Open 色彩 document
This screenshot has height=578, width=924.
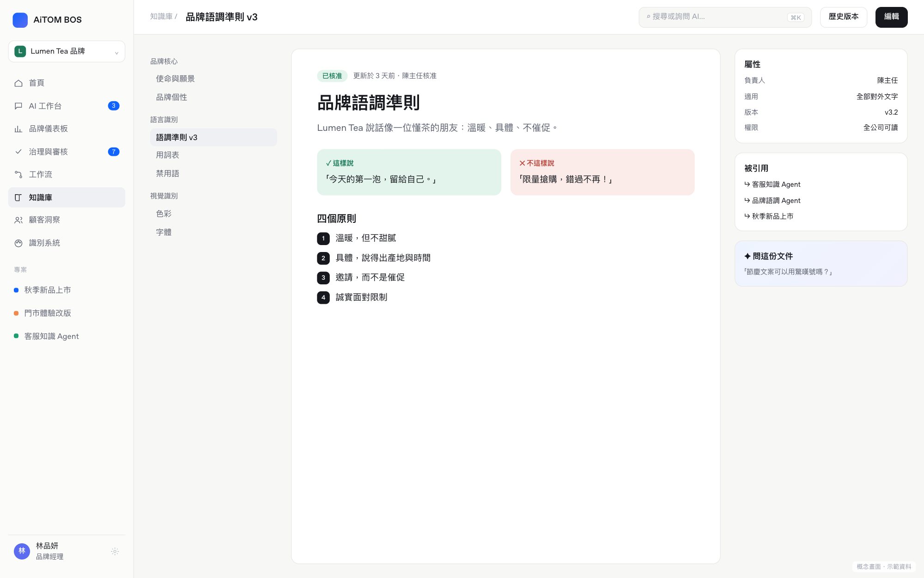pos(213,214)
